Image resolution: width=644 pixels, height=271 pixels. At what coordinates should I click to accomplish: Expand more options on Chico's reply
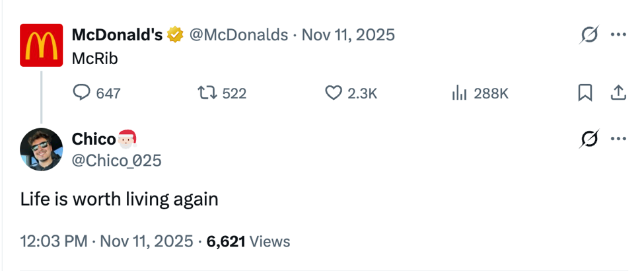(618, 139)
